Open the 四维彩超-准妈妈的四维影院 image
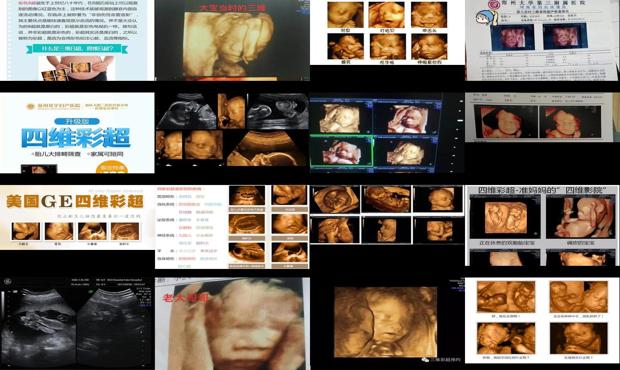The width and height of the screenshot is (620, 370). tap(542, 225)
